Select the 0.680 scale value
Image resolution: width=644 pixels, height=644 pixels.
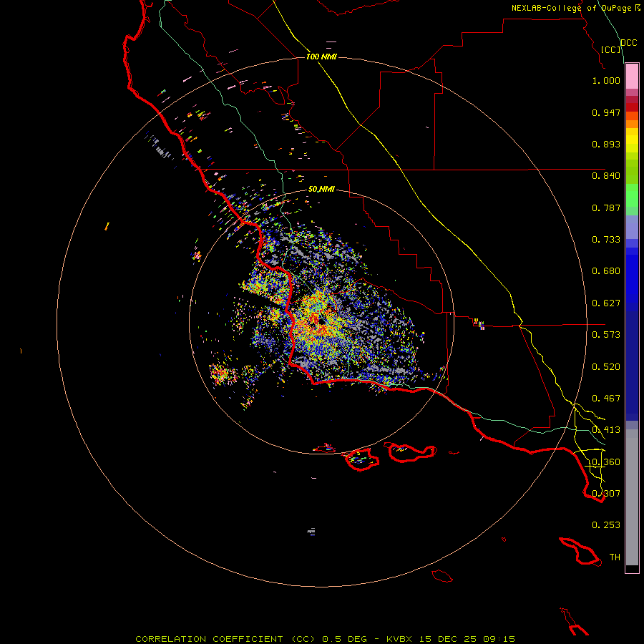[606, 271]
